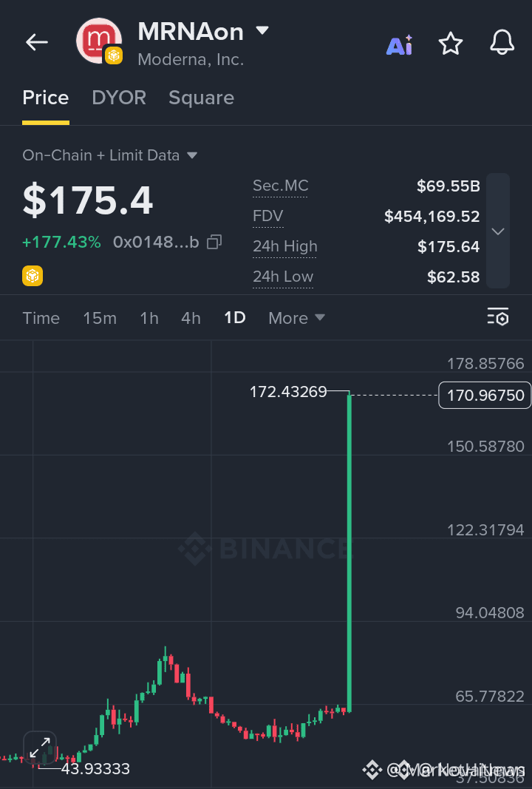Tap the price alert bell icon
Image resolution: width=532 pixels, height=789 pixels.
click(502, 42)
